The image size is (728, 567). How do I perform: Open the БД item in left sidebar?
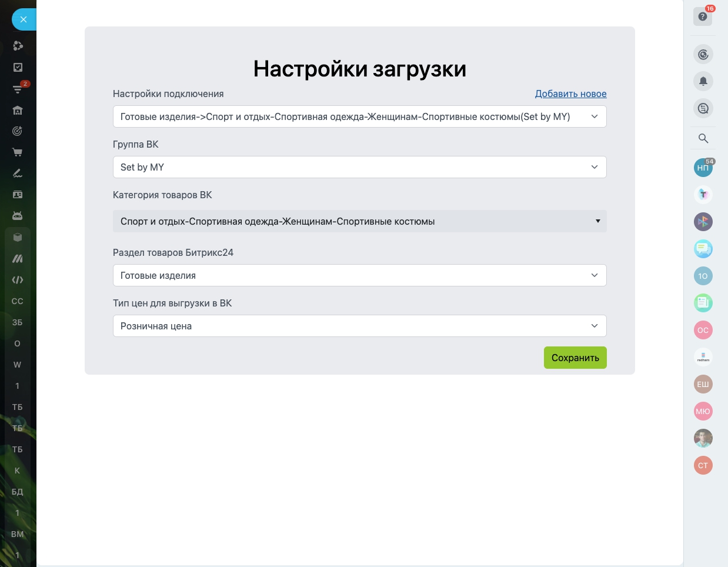(18, 492)
